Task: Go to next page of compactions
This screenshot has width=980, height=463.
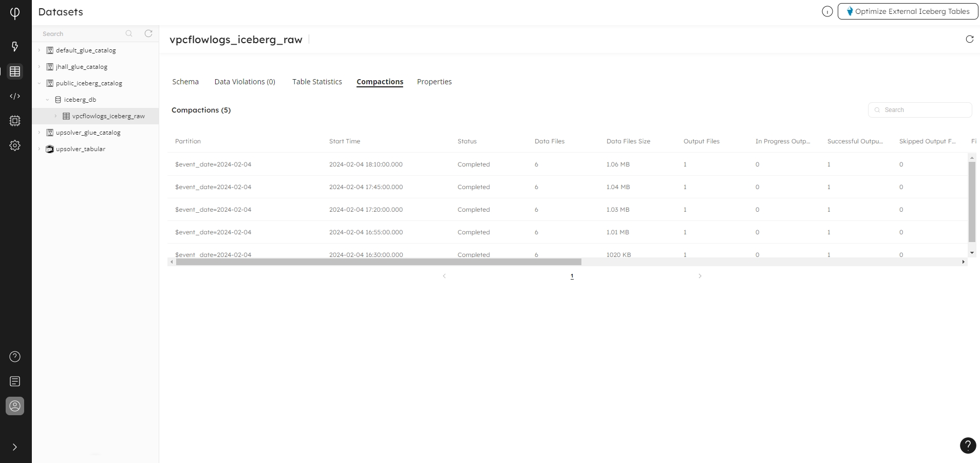Action: 700,276
